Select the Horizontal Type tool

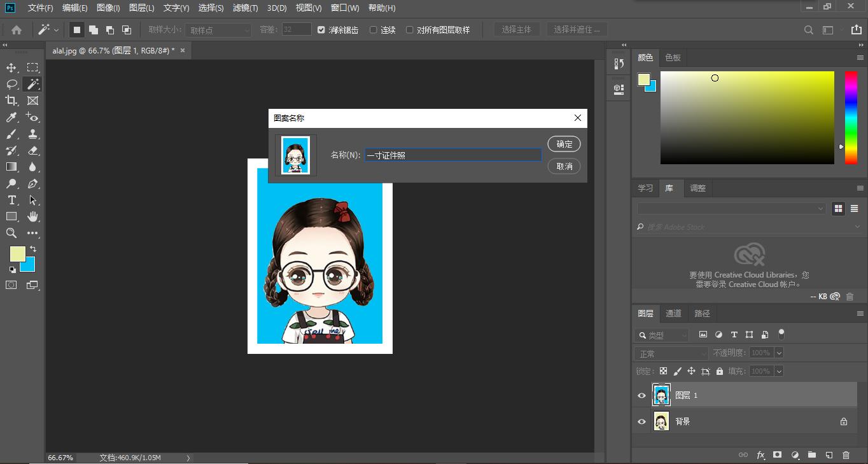pos(11,200)
